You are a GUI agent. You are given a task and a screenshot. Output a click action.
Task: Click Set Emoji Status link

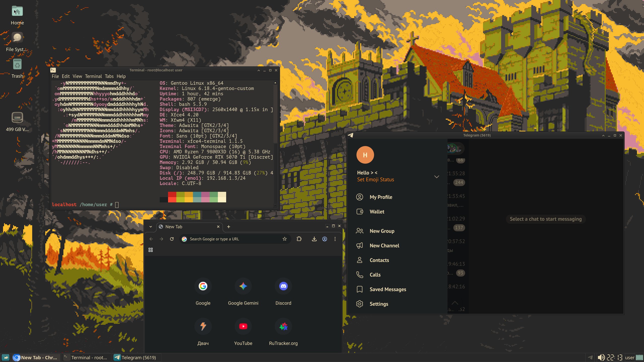(375, 179)
